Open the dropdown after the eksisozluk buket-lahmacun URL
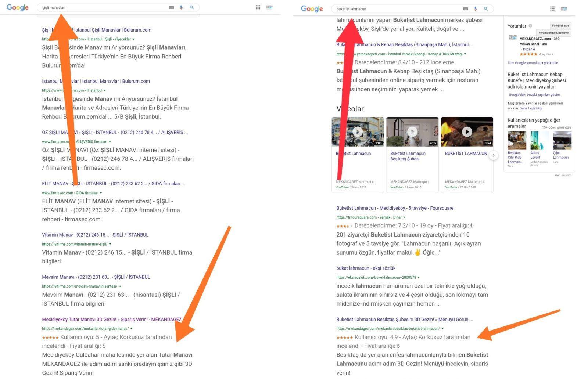588x379 pixels. [419, 278]
